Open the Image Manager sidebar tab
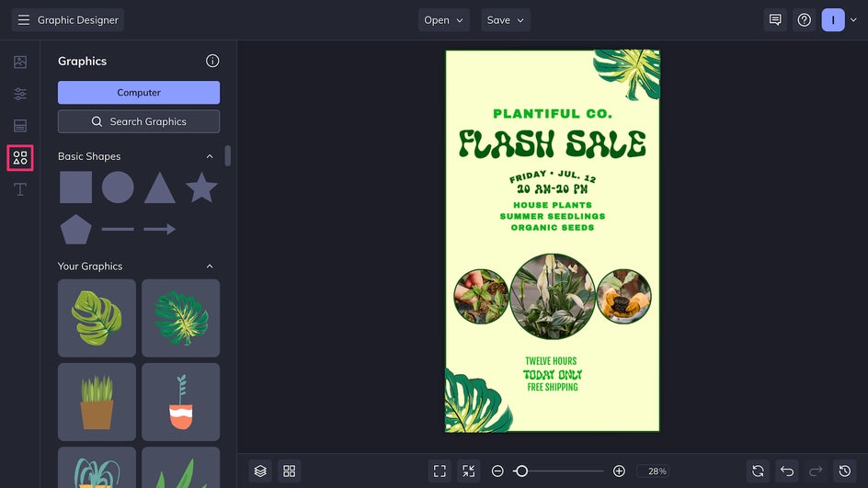868x488 pixels. (20, 62)
